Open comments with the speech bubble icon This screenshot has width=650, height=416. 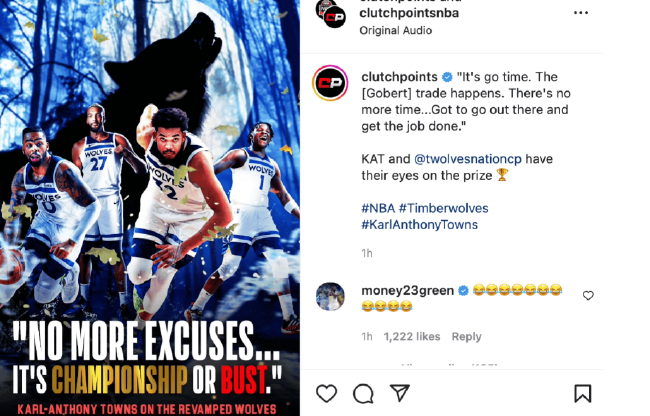click(364, 393)
